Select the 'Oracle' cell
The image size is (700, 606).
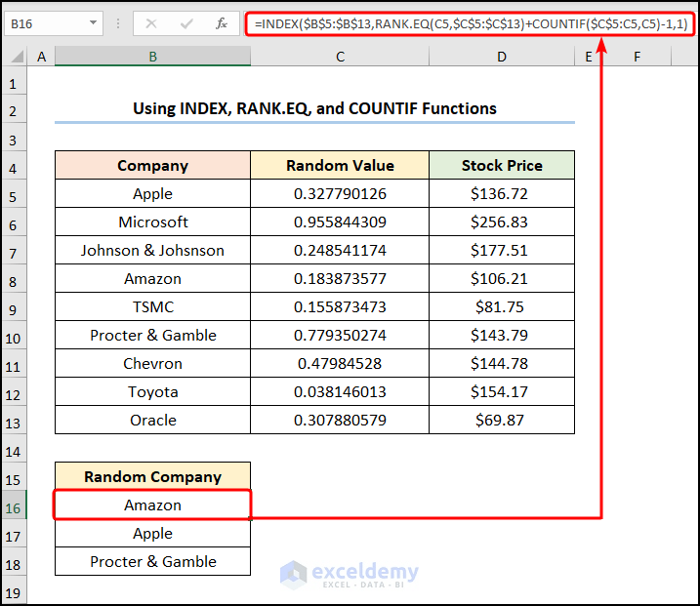(152, 420)
